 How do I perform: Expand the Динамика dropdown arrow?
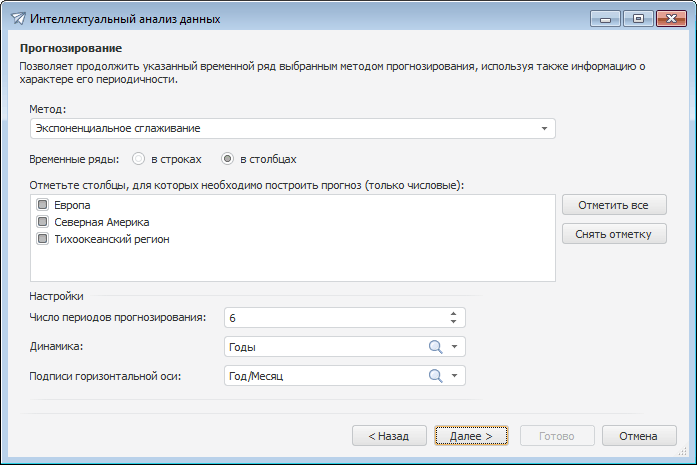pos(454,347)
